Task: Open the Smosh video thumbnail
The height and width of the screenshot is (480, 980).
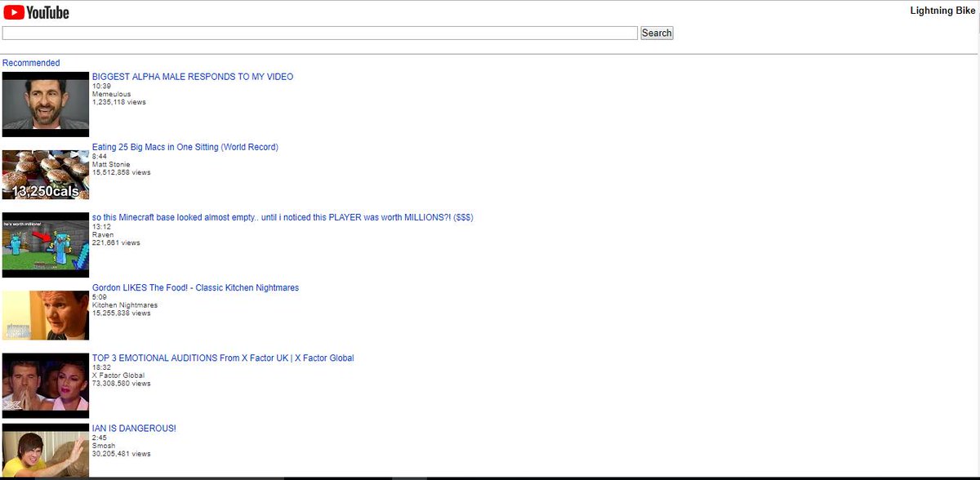Action: pyautogui.click(x=45, y=451)
